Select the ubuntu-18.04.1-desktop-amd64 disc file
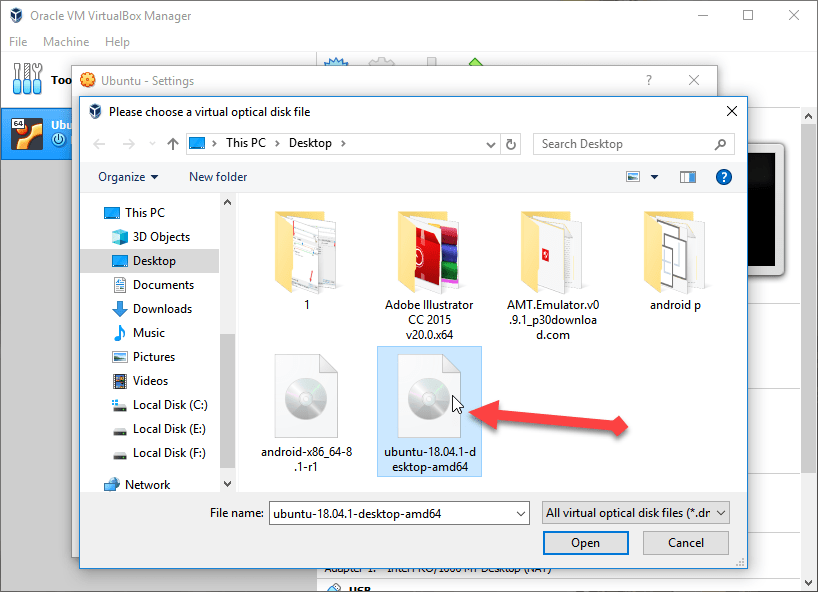818x592 pixels. coord(429,410)
